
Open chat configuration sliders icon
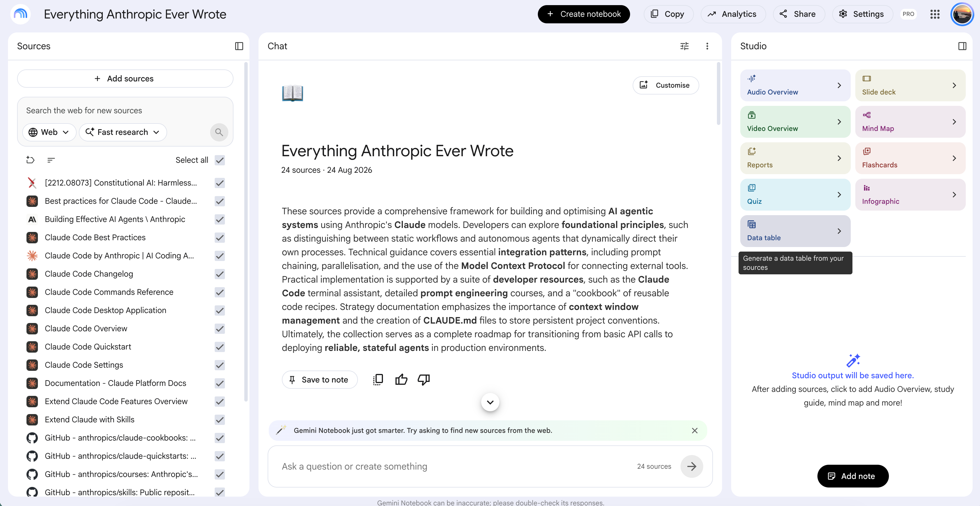684,46
